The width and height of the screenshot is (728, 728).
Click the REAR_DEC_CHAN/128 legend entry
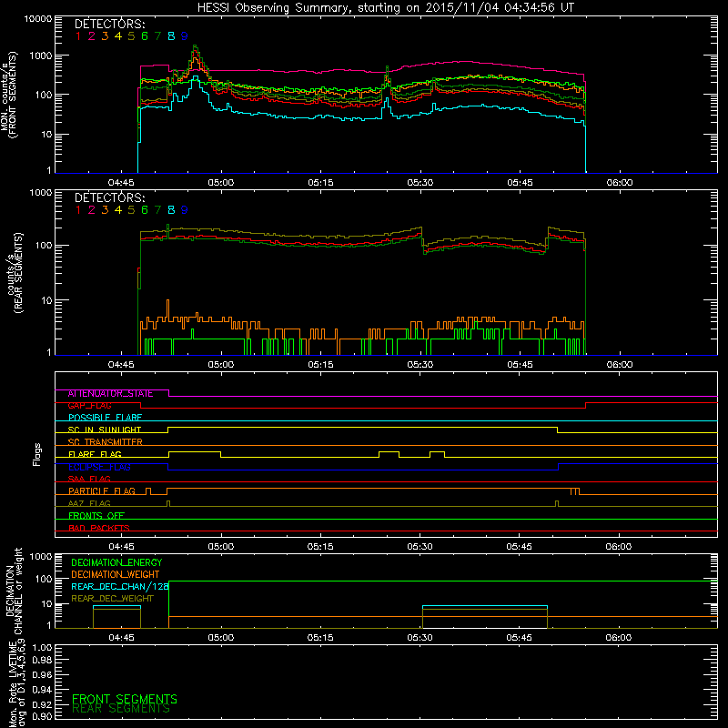[x=120, y=587]
